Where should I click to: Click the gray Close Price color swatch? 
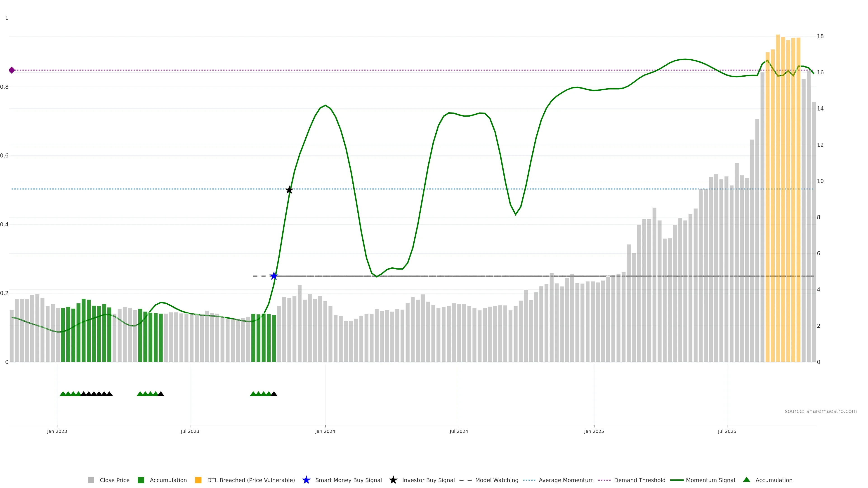(x=91, y=480)
